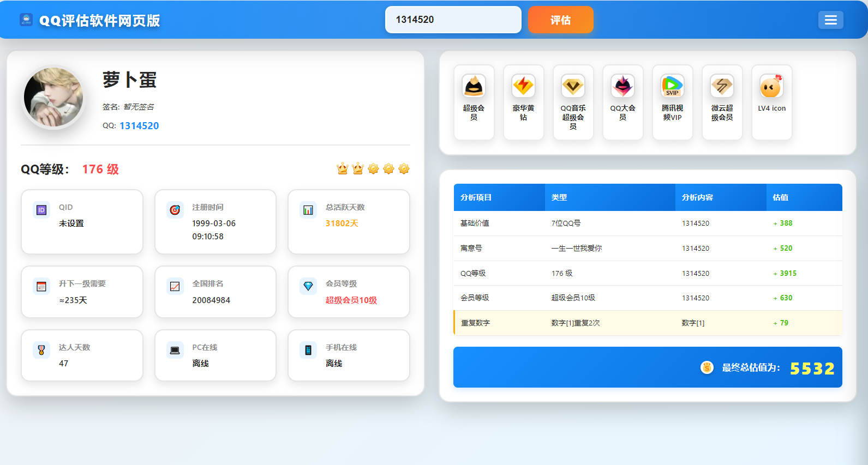Click the 总活跃天数 info card

coord(349,221)
